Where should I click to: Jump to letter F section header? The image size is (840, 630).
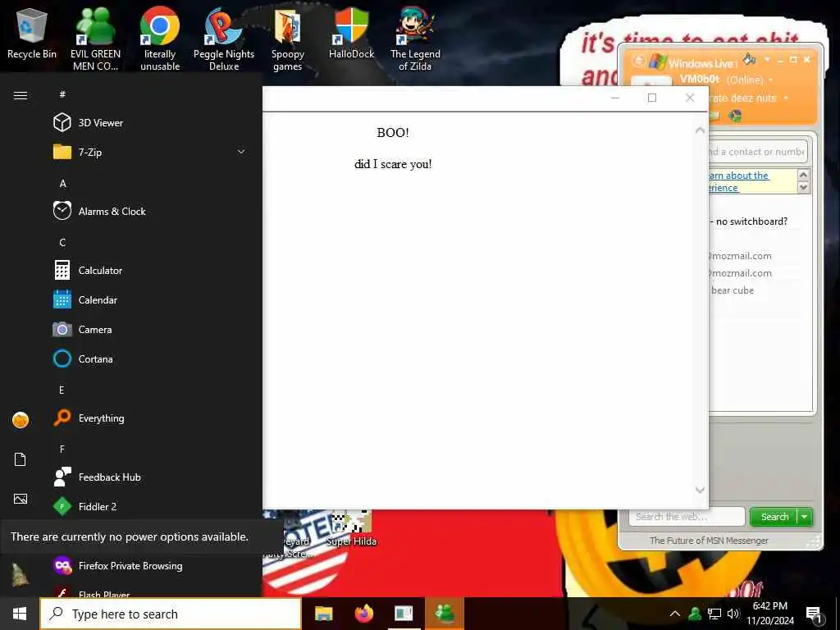tap(62, 449)
